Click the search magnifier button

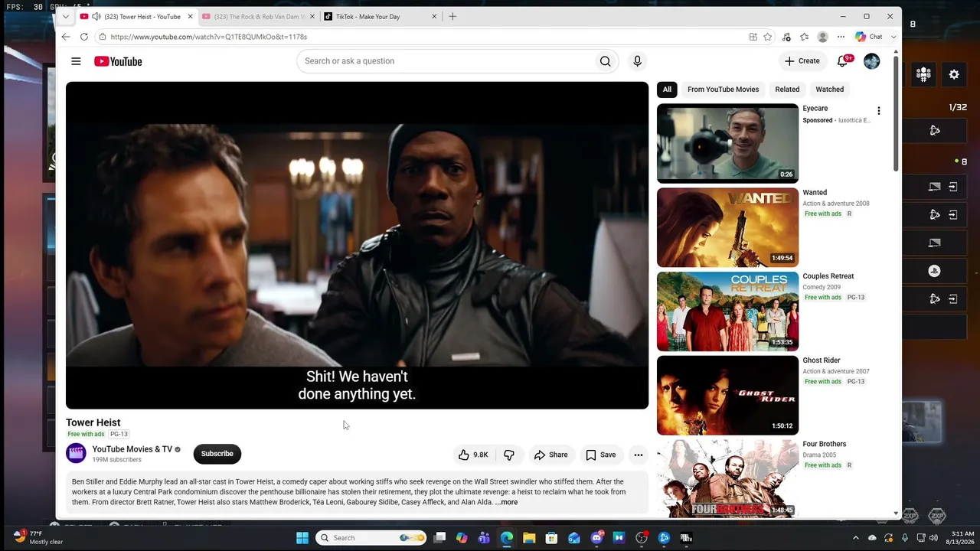tap(605, 61)
